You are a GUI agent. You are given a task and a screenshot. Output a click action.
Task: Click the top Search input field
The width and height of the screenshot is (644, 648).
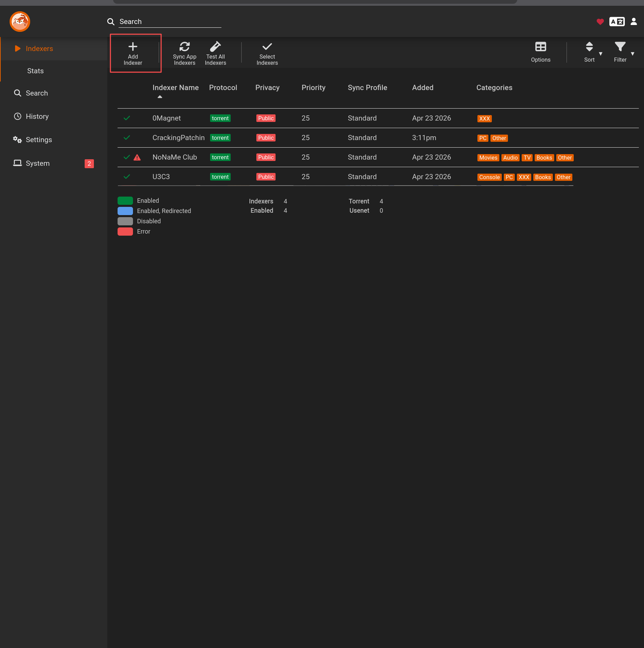[170, 22]
